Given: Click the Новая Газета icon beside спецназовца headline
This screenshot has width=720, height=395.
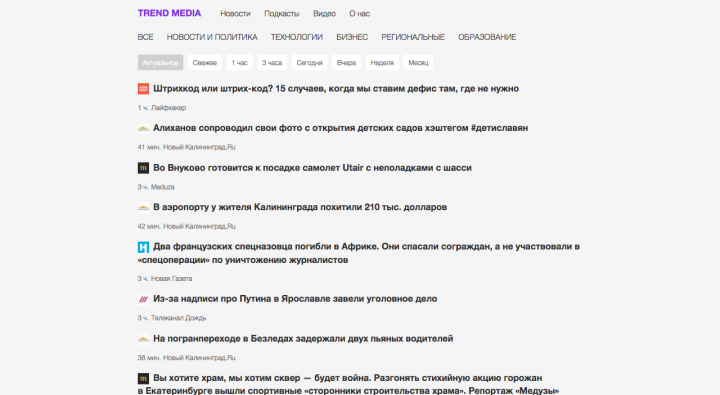Looking at the screenshot, I should (x=143, y=247).
